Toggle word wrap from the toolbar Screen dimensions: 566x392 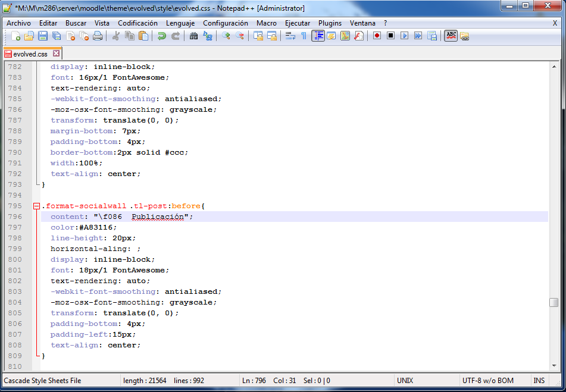[x=289, y=36]
